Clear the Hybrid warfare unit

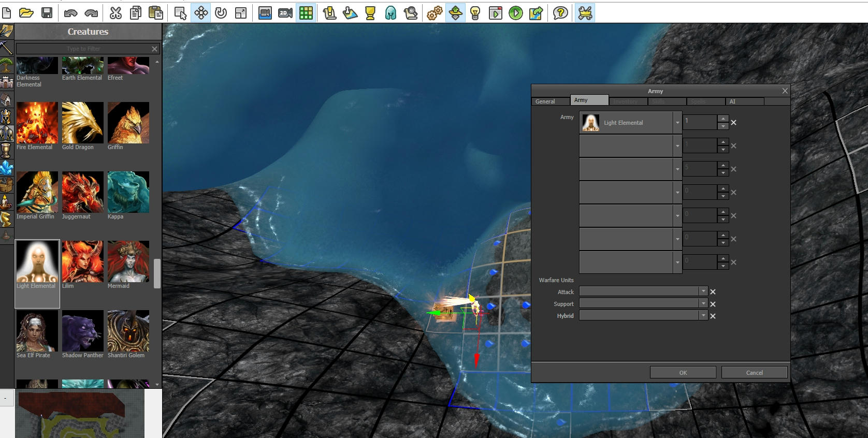pos(713,316)
